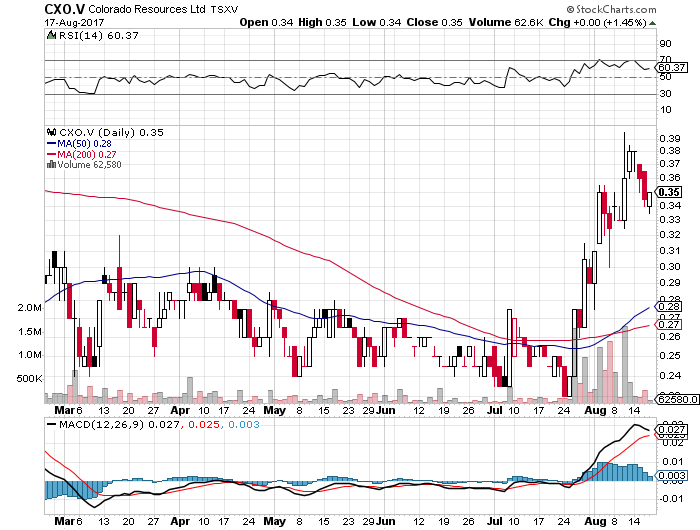Click the Aug label on MACD bottom axis
Viewport: 700px width, 530px height.
[595, 522]
